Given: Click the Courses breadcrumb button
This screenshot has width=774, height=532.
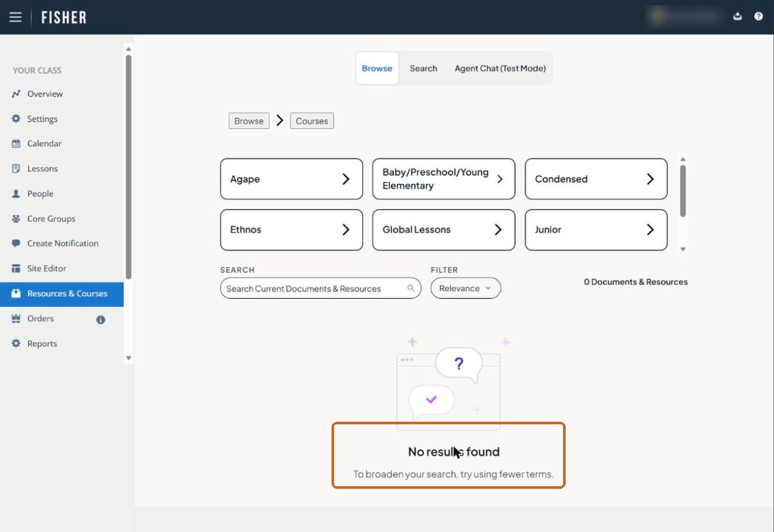Looking at the screenshot, I should pos(312,121).
